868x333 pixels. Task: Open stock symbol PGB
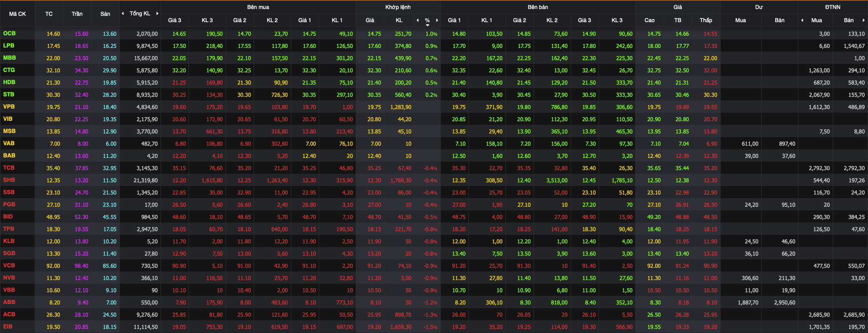9,205
